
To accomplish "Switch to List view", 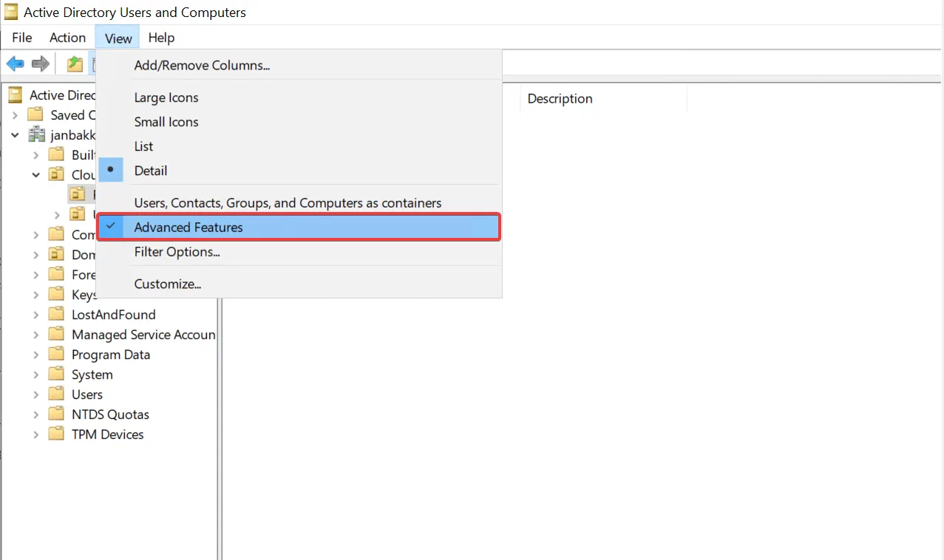I will 299,146.
